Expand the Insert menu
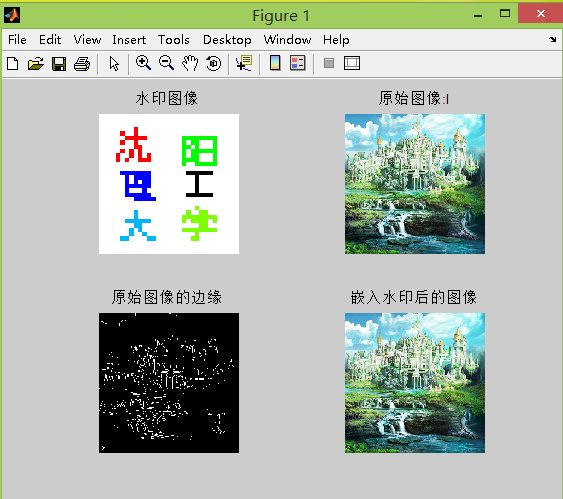The height and width of the screenshot is (499, 563). [129, 39]
